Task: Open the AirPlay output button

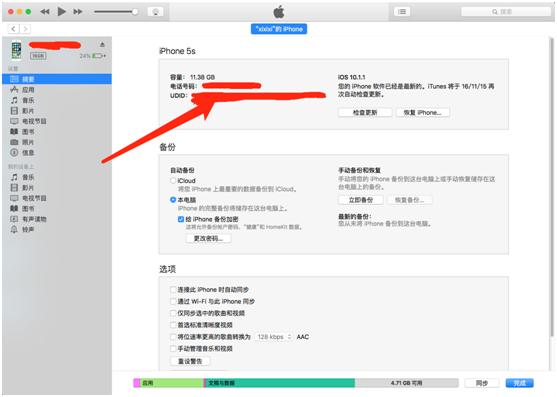Action: (x=155, y=12)
